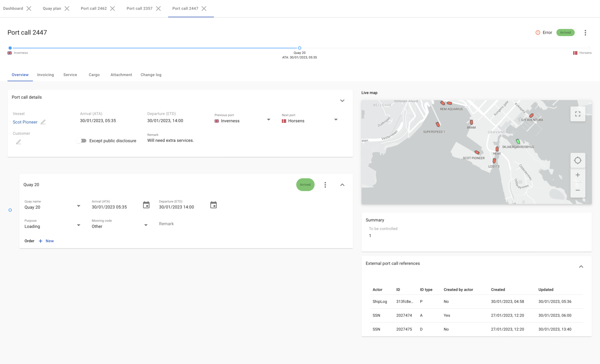Screen dimensions: 600x364
Task: Zoom out on the live map
Action: coord(577,190)
